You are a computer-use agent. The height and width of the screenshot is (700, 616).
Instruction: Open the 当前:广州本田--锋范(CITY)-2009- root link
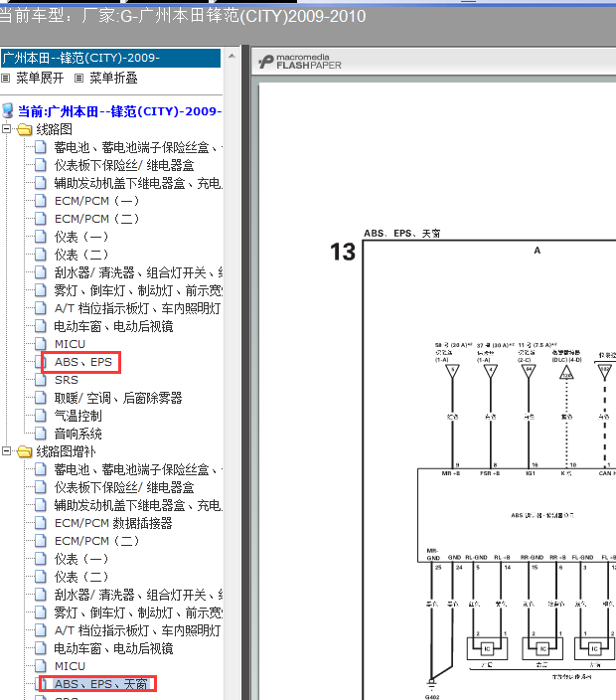coord(119,111)
